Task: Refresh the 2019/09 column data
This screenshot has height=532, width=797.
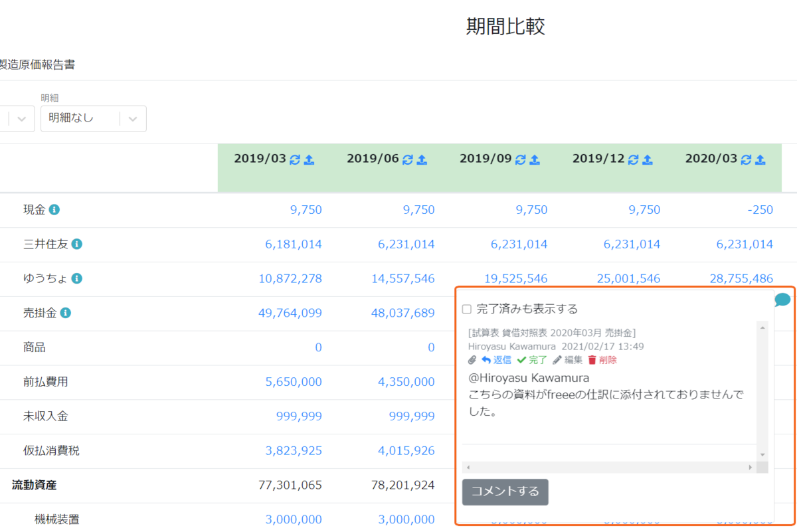Action: [x=521, y=159]
